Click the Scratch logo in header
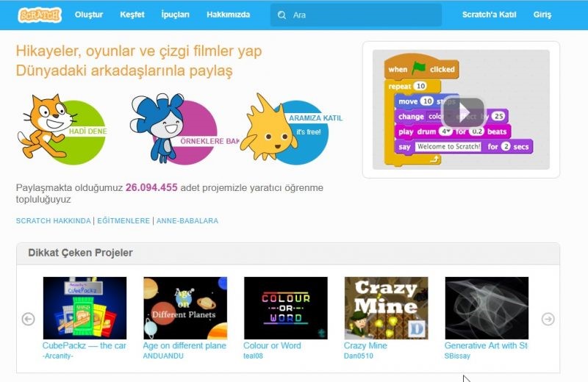The width and height of the screenshot is (588, 382). (40, 15)
